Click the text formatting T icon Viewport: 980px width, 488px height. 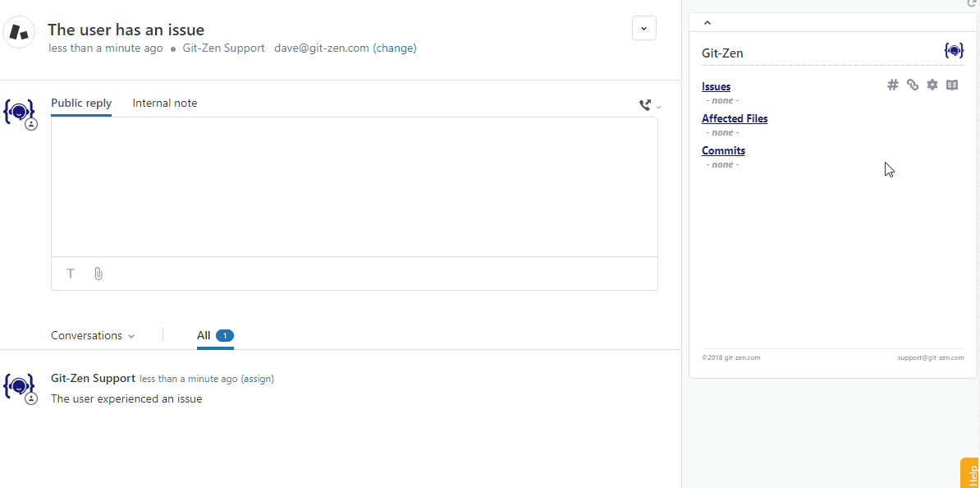click(71, 274)
